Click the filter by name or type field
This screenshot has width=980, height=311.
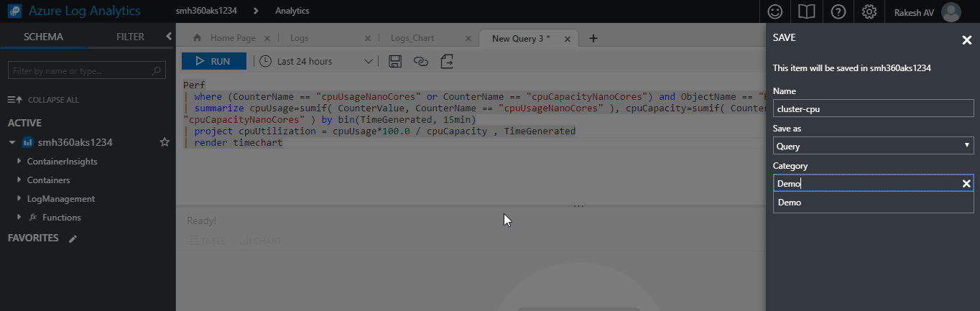(86, 71)
